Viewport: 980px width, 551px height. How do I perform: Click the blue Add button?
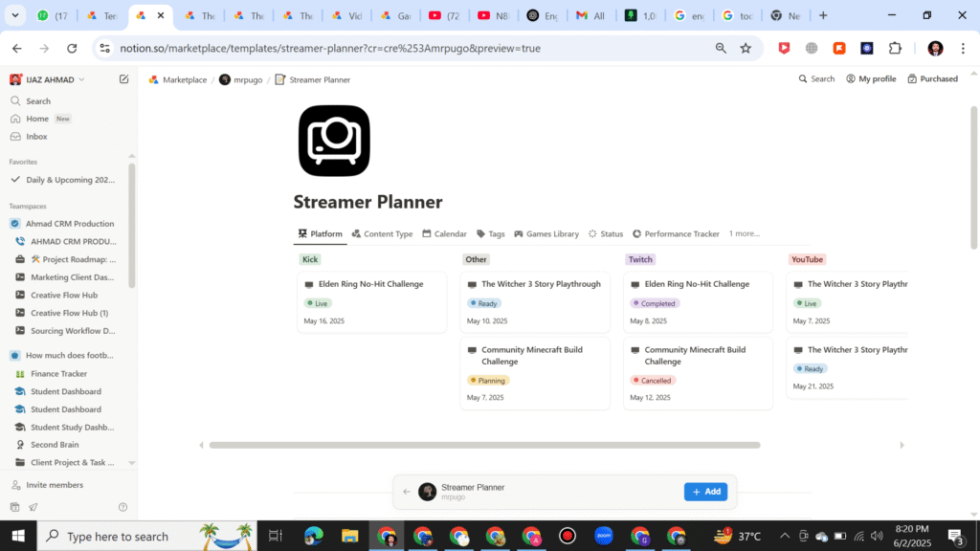[705, 492]
